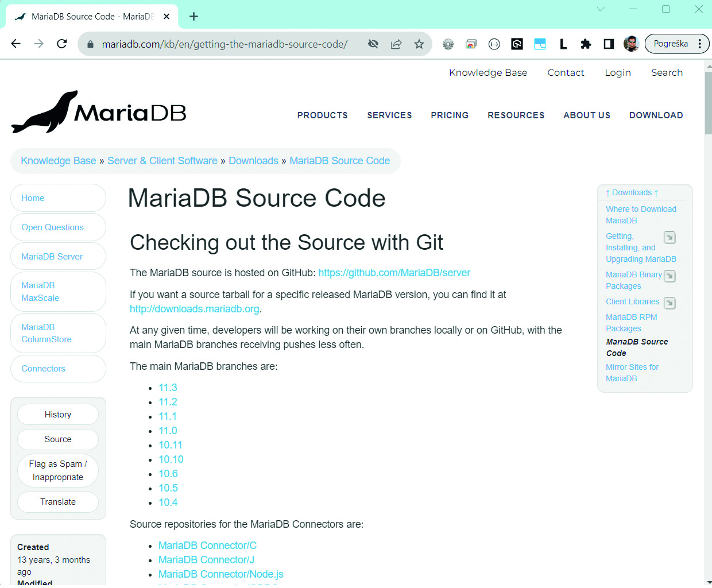
Task: Toggle the crossed-out eye icon in address bar
Action: 373,44
